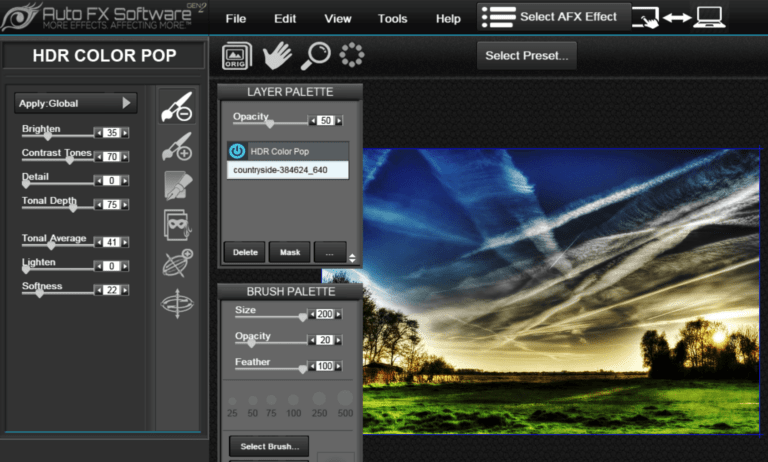Image resolution: width=768 pixels, height=462 pixels.
Task: Increase Brighten value with right arrow
Action: point(125,133)
